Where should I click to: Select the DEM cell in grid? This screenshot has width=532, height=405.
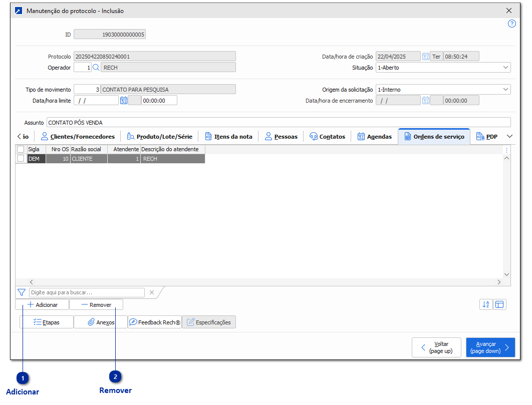[x=36, y=159]
